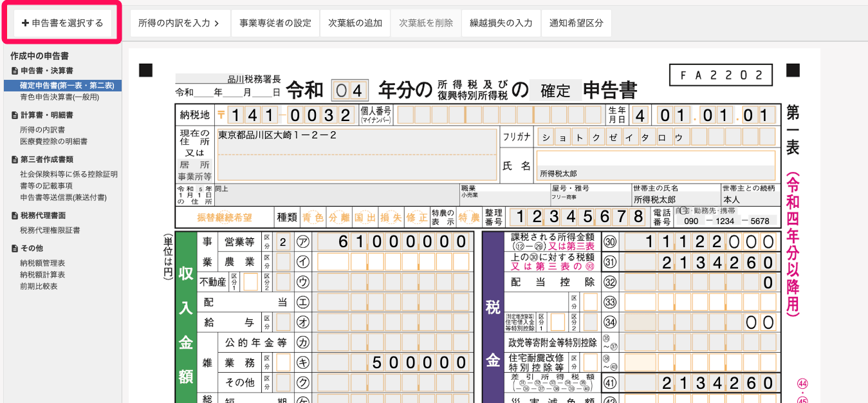This screenshot has height=403, width=868.
Task: Open 所得の内訳書 in sidebar
Action: coord(42,130)
